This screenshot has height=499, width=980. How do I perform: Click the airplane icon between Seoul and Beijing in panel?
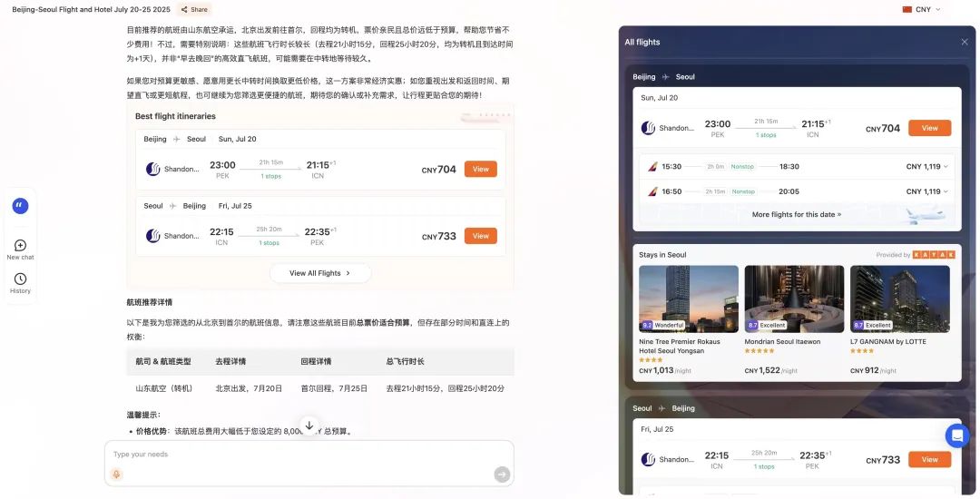point(661,408)
